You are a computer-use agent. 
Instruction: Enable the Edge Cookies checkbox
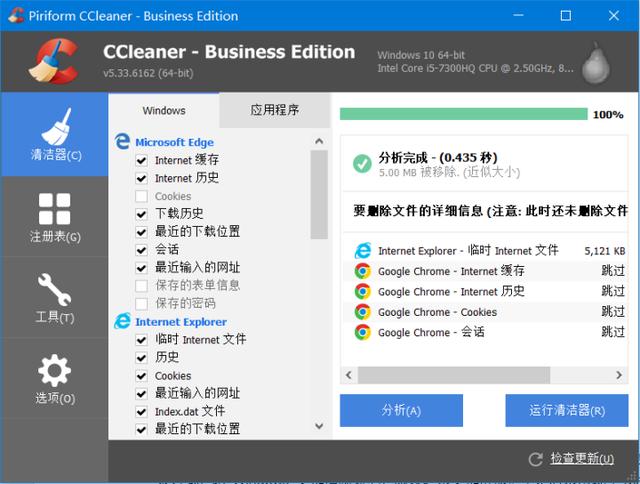tap(141, 196)
